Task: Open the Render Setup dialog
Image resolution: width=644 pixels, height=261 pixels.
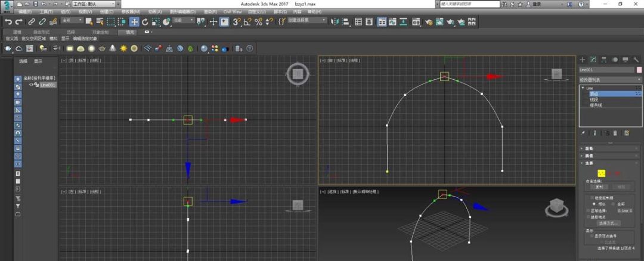Action: (429, 21)
